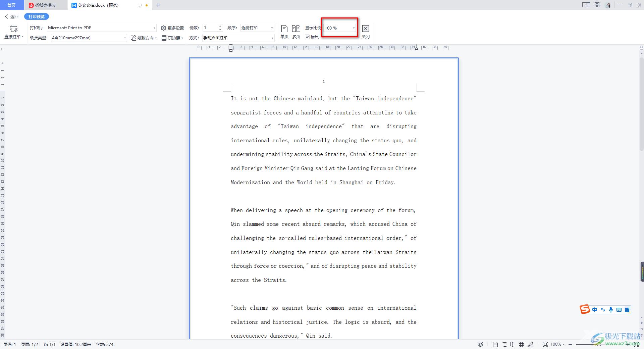Click the Sogou microphone voice input icon
This screenshot has height=349, width=644.
tap(611, 310)
